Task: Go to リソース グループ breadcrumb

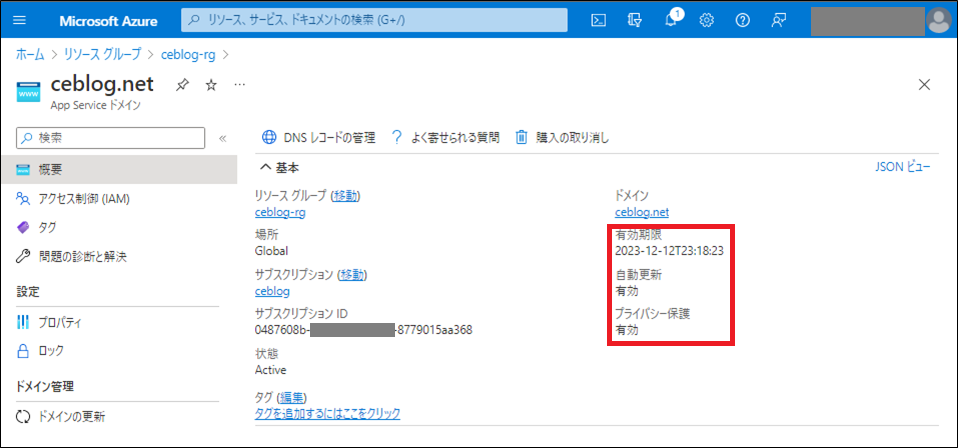Action: click(103, 54)
